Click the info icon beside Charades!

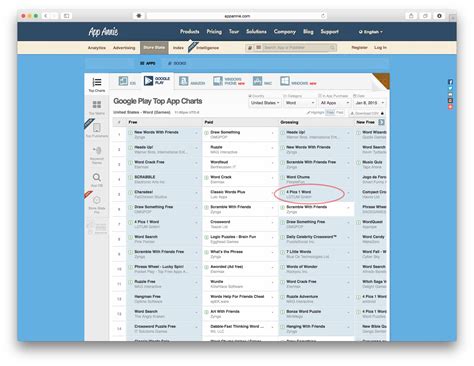(131, 192)
